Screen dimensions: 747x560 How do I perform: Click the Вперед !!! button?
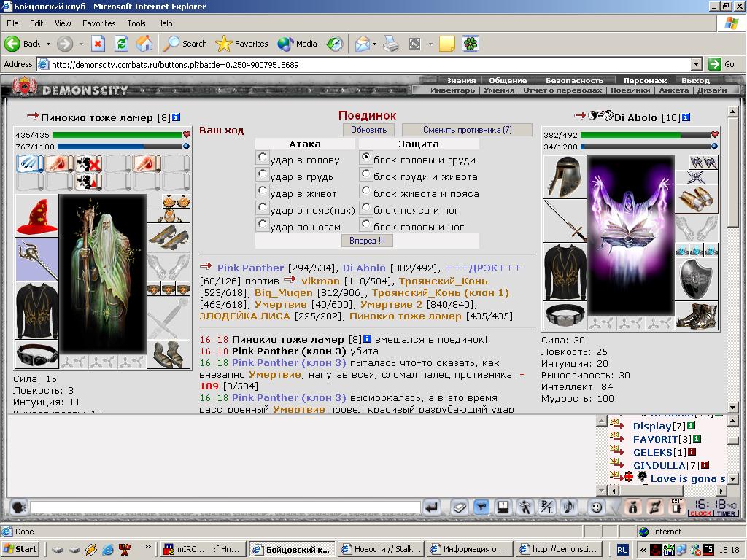(x=367, y=241)
